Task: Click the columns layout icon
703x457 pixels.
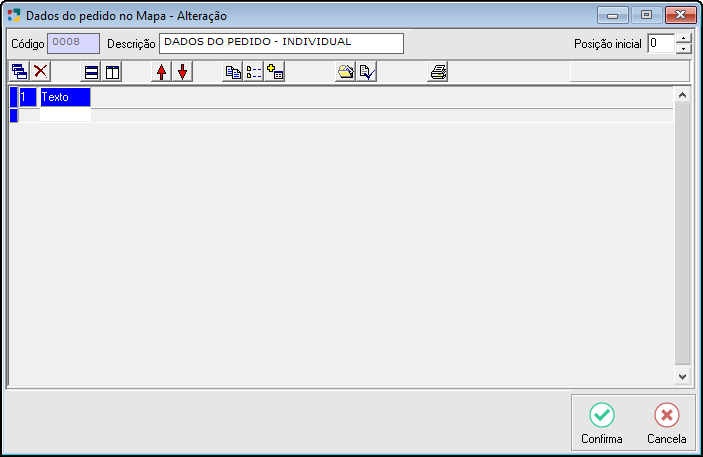Action: pyautogui.click(x=112, y=72)
